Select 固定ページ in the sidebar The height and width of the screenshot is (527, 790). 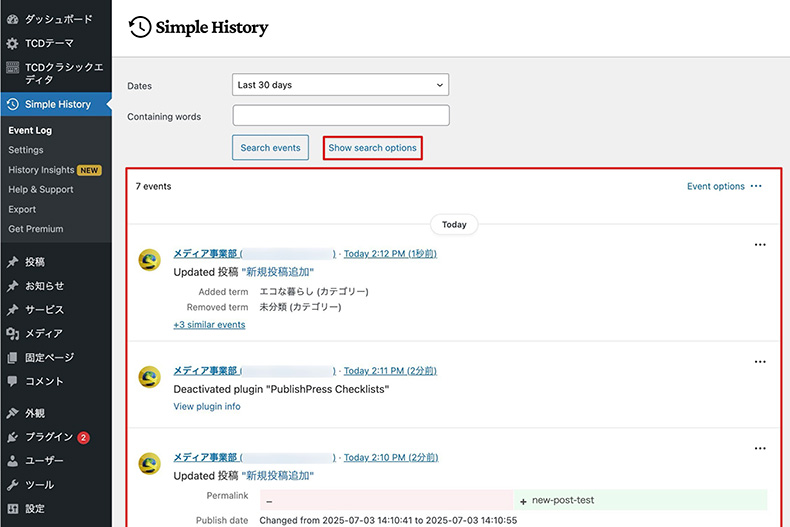click(x=49, y=358)
